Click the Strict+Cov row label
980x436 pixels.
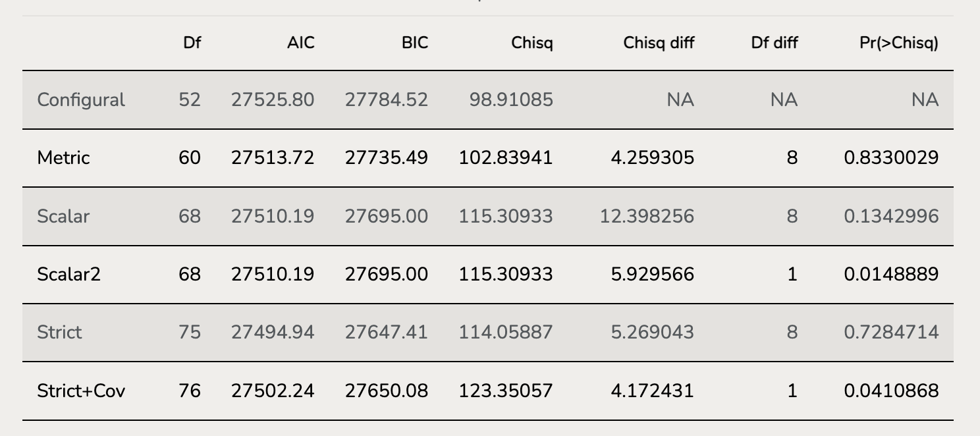pyautogui.click(x=81, y=391)
